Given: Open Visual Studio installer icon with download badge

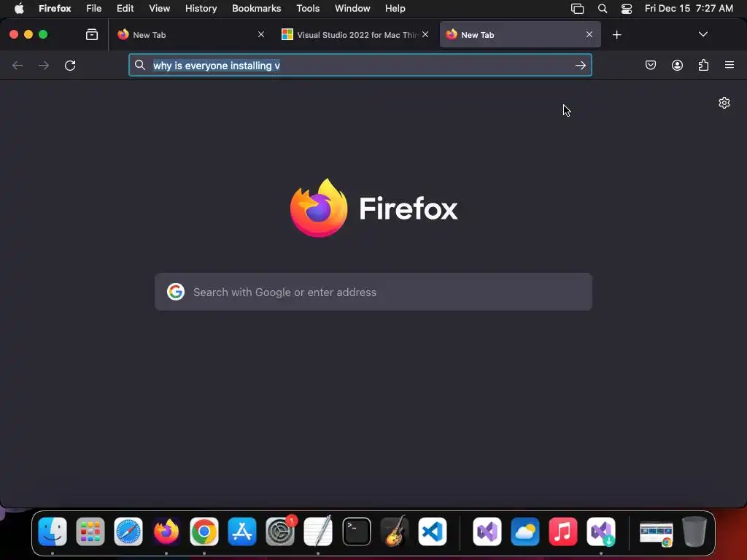Looking at the screenshot, I should coord(601,532).
